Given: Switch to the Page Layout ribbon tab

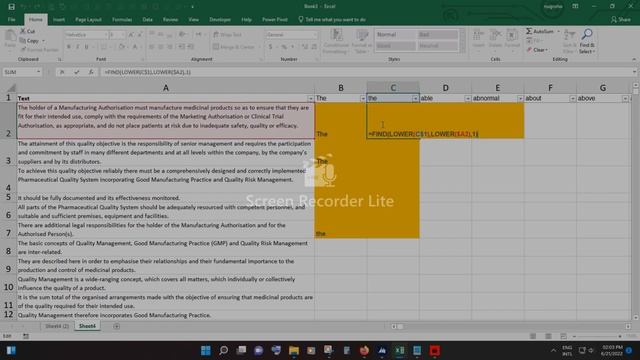Looking at the screenshot, I should coord(88,20).
